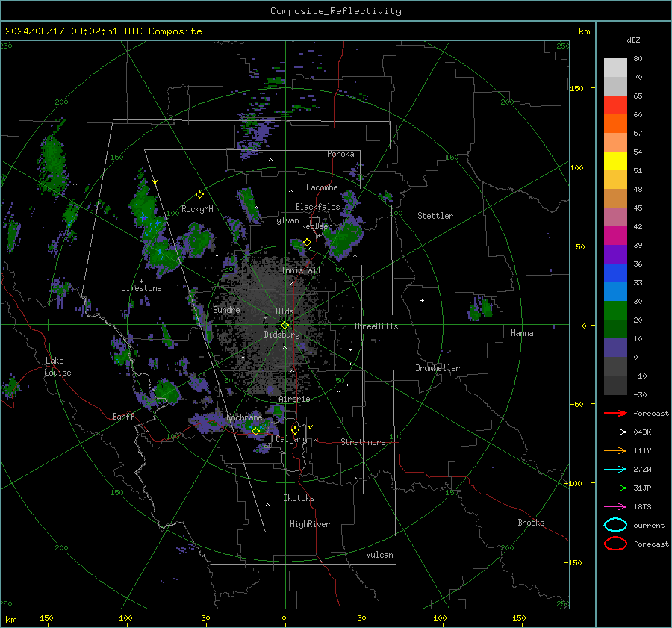672x628 pixels.
Task: Click the Drumheller label
Action: [438, 368]
